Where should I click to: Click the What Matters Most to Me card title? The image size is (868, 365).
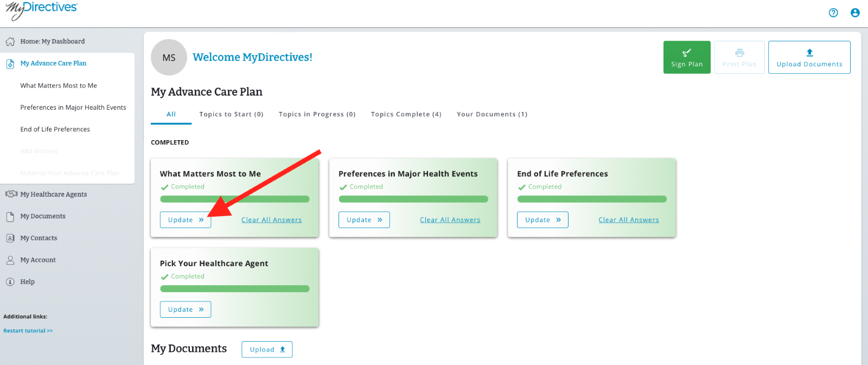(210, 174)
